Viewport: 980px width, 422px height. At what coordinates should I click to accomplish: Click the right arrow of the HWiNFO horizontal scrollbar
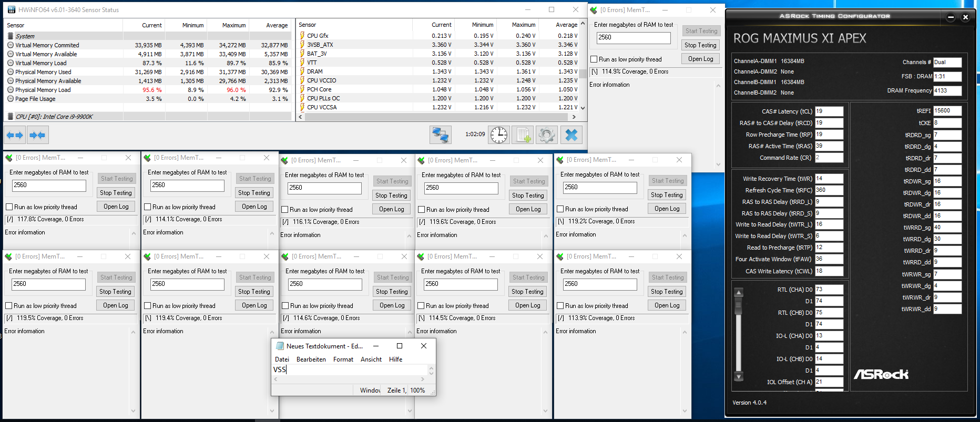coord(574,117)
